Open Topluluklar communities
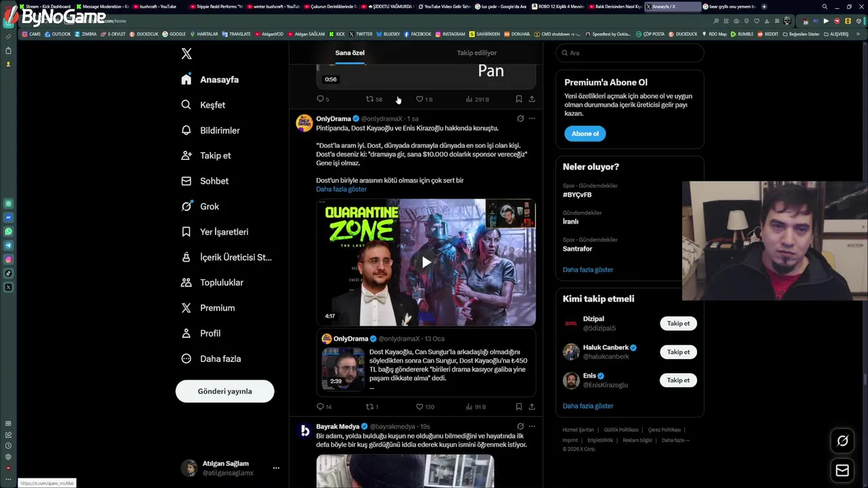This screenshot has height=488, width=868. pyautogui.click(x=212, y=282)
